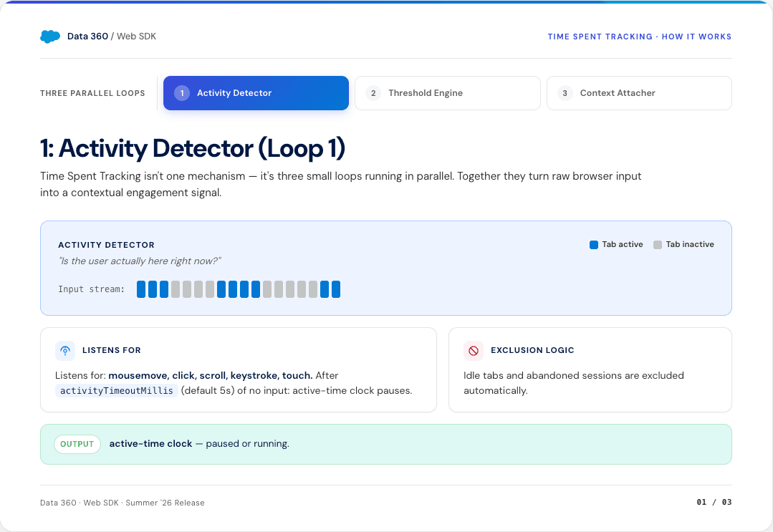The width and height of the screenshot is (773, 532).
Task: Switch to the Threshold Engine tab
Action: 448,93
